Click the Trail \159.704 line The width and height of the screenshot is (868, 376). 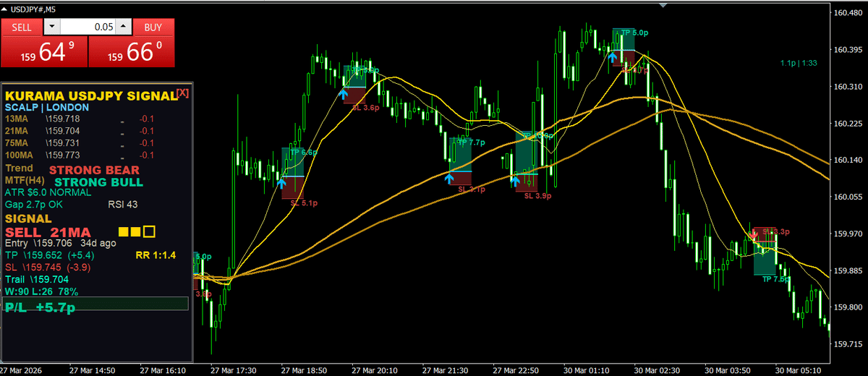click(37, 279)
